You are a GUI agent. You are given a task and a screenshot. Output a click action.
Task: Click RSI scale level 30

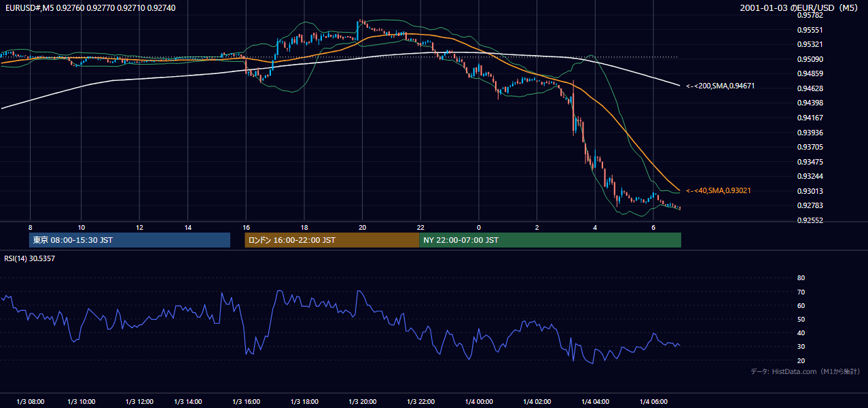[x=801, y=347]
